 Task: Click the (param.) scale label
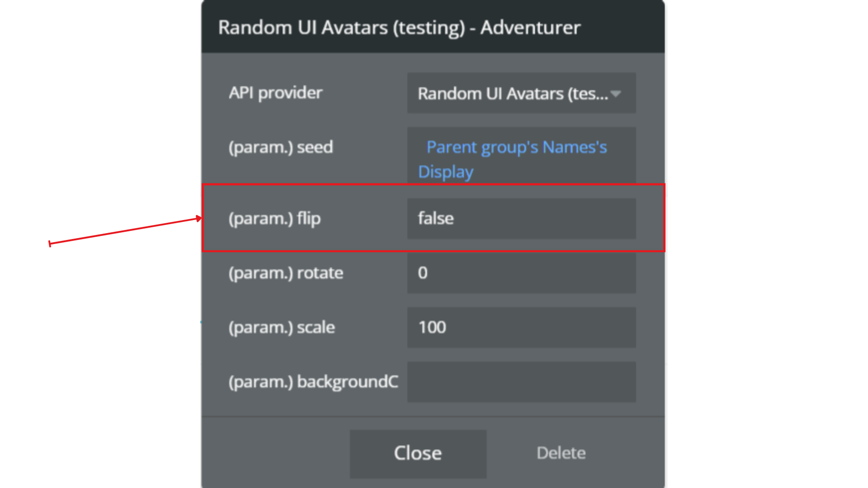click(282, 328)
